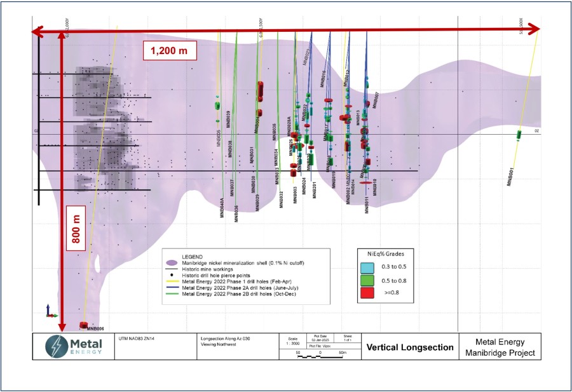
Task: Click the 'Scale 1 : 3000' cell
Action: point(292,341)
